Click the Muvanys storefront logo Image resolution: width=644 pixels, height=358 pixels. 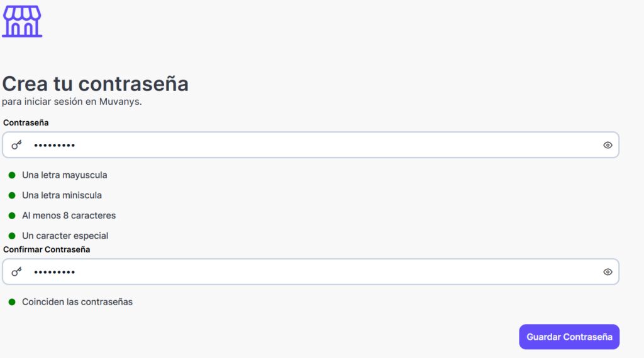click(x=22, y=22)
